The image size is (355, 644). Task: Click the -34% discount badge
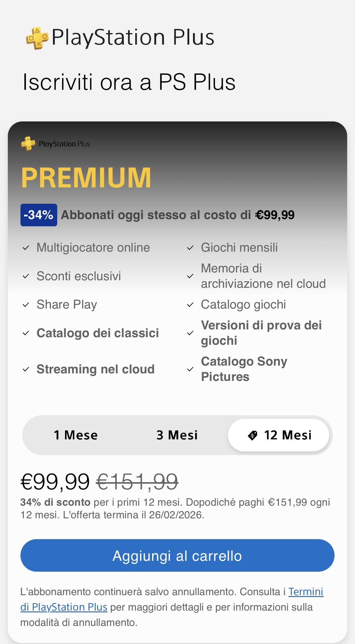click(x=39, y=215)
